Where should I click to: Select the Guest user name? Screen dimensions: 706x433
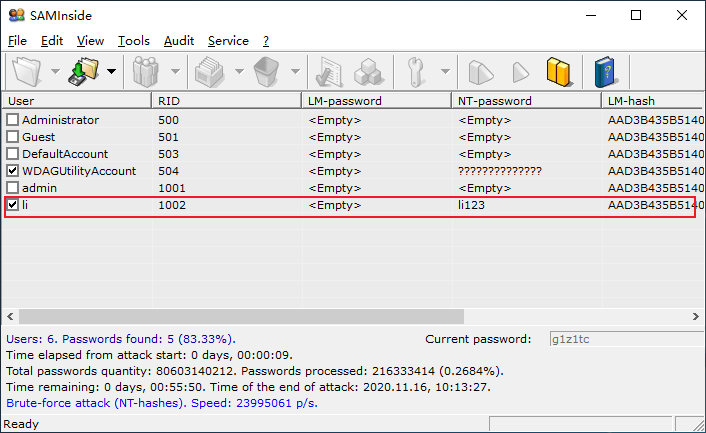(38, 137)
